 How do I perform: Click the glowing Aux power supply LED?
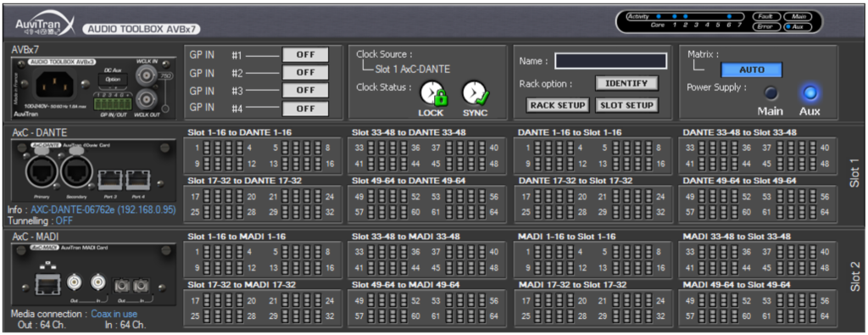coord(810,93)
